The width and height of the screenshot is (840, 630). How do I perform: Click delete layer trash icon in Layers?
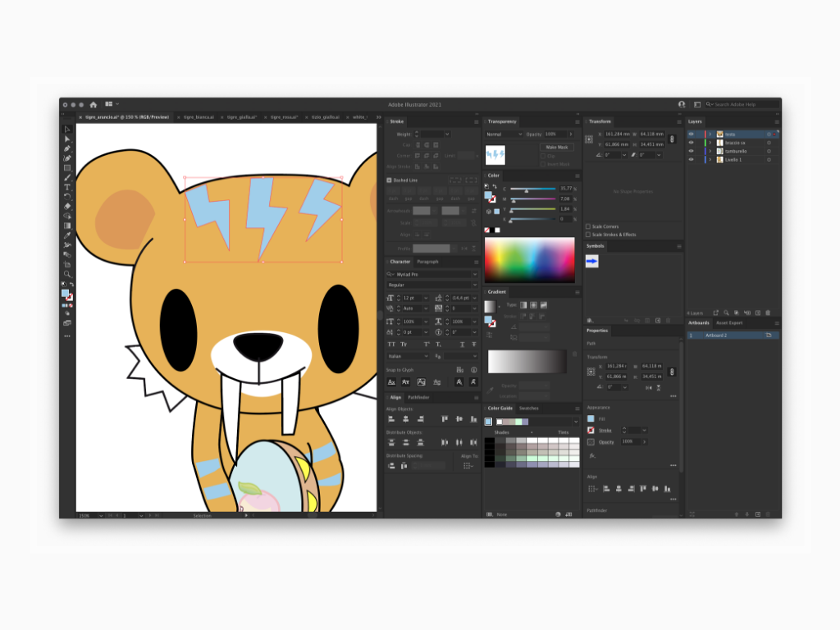(768, 313)
